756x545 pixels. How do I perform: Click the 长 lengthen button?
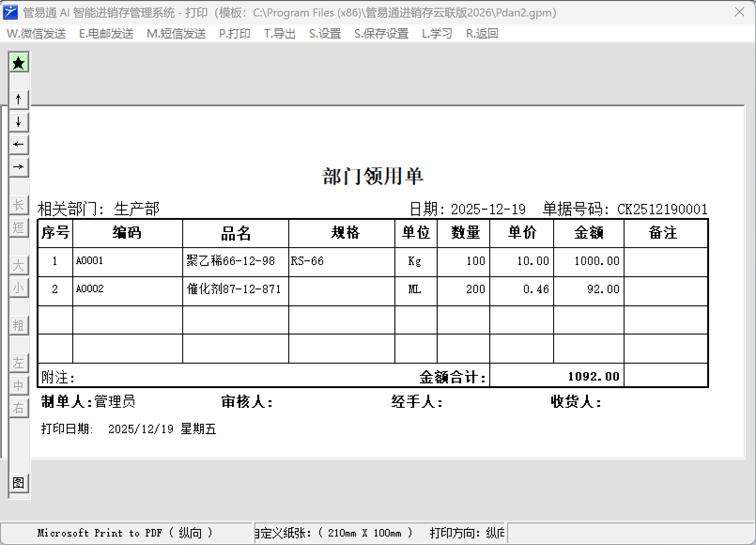[19, 205]
